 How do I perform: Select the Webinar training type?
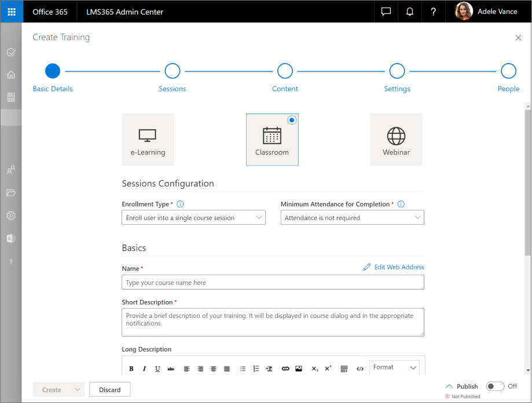point(396,140)
